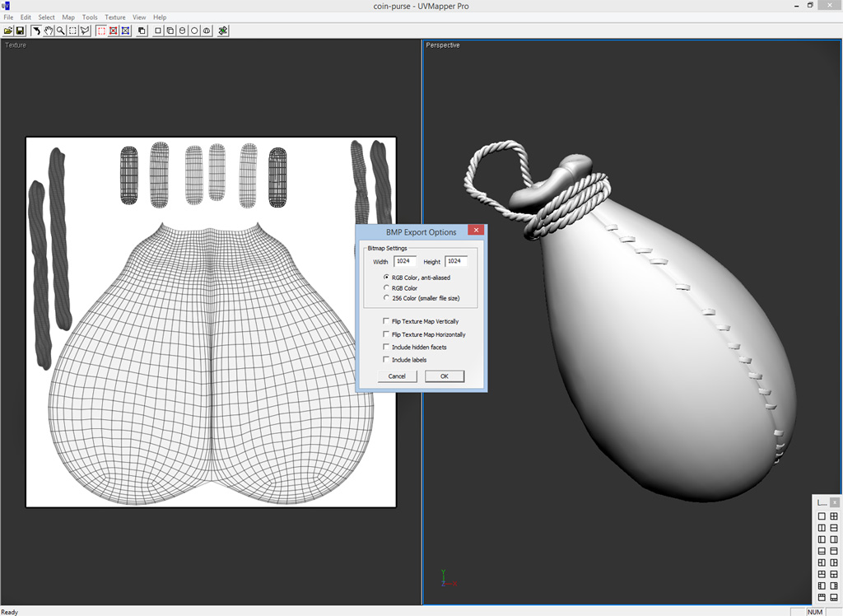Open the Texture menu
The image size is (843, 616).
coord(115,17)
